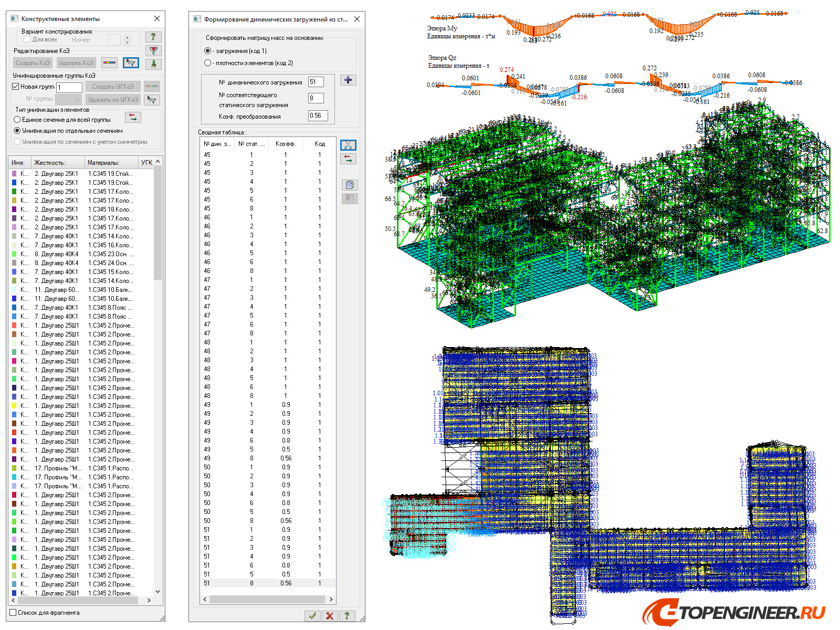Viewport: 840px width, 630px height.
Task: Enable the 'Для всех' checkbox
Action: (27, 39)
